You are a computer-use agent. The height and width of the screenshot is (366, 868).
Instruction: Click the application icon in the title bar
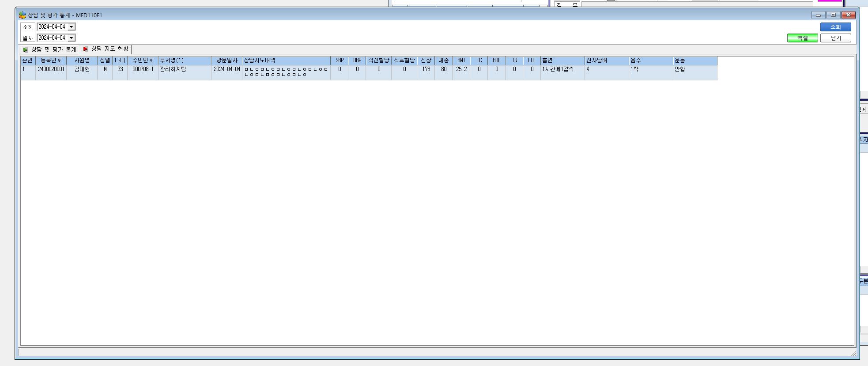click(23, 15)
